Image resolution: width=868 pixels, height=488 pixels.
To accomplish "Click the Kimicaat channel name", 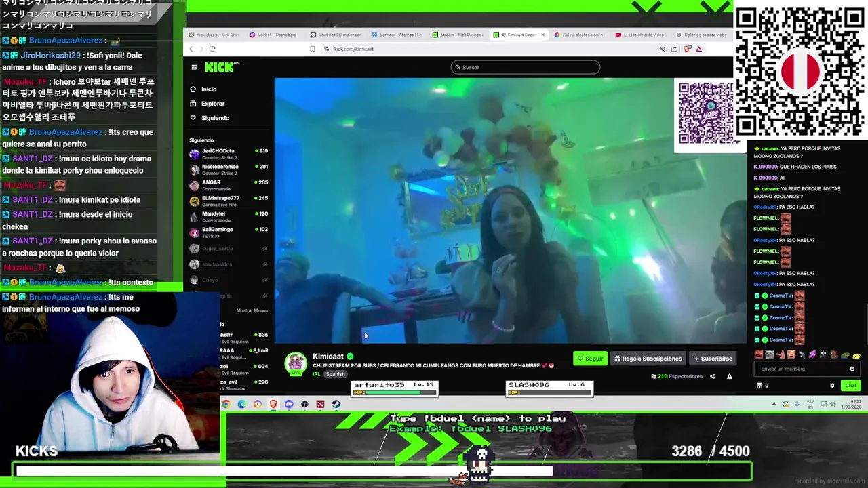I will click(x=328, y=357).
